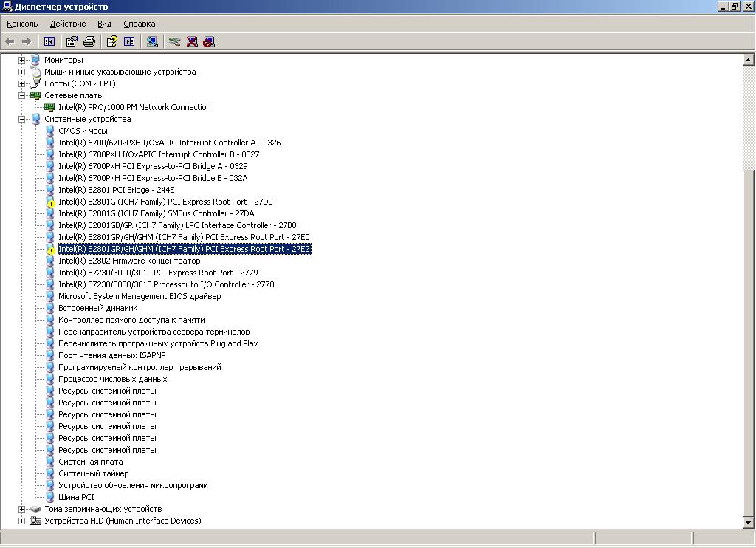Viewport: 756px width, 548px height.
Task: Click the Print toolbar icon
Action: tap(89, 41)
